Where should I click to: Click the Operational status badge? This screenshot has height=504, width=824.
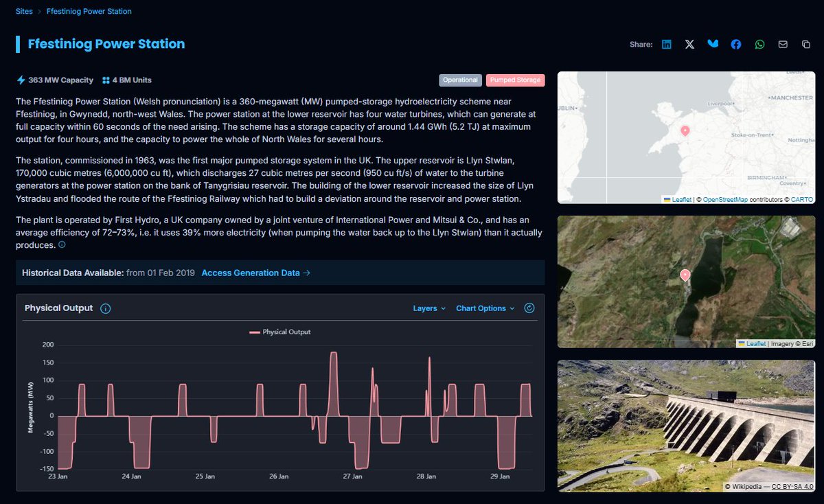[x=460, y=80]
